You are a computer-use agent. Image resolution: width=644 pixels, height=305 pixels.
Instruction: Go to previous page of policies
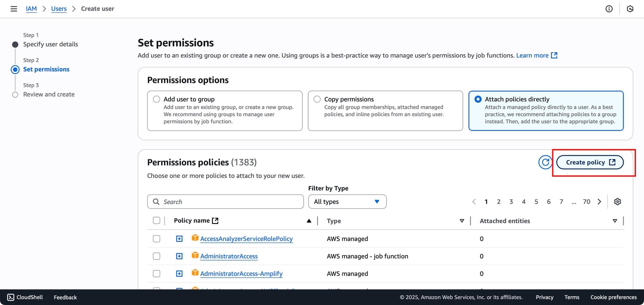(x=474, y=202)
